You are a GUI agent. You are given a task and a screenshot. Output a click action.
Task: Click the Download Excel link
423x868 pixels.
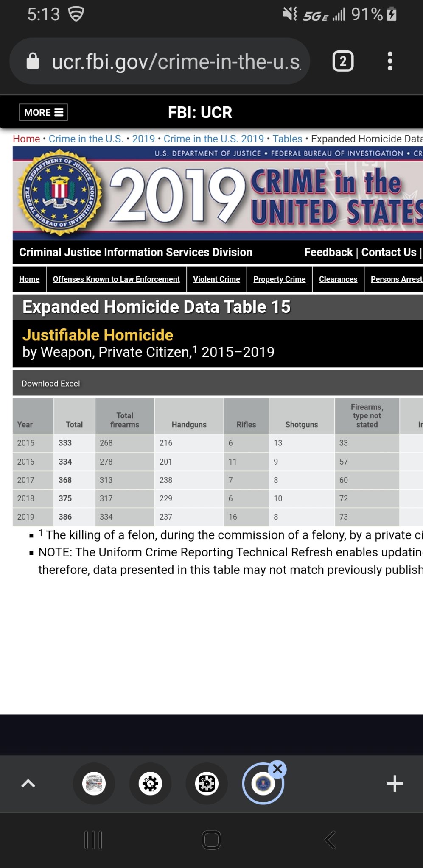50,384
